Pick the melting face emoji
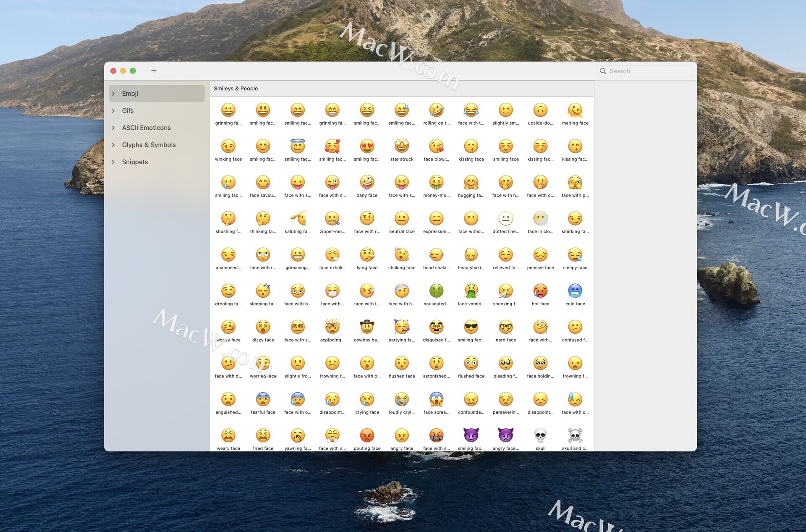The width and height of the screenshot is (806, 532). coord(575,110)
